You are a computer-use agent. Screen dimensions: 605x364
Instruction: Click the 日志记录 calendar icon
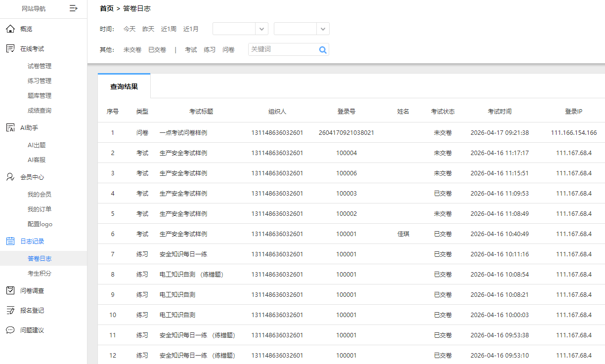pos(9,241)
